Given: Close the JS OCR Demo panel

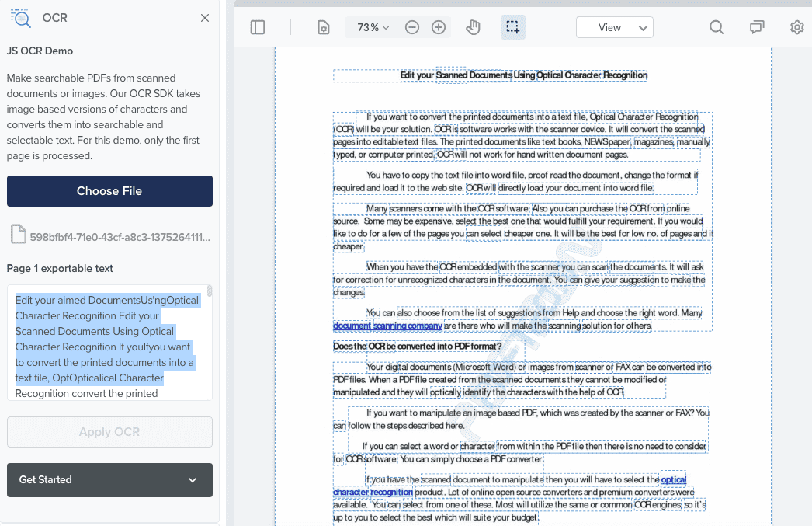Looking at the screenshot, I should point(204,17).
